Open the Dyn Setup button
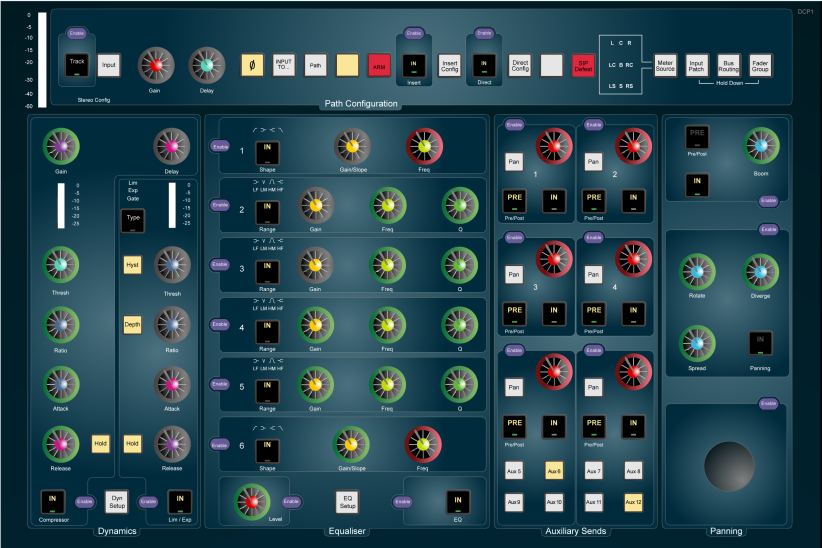822x548 pixels. (x=117, y=502)
